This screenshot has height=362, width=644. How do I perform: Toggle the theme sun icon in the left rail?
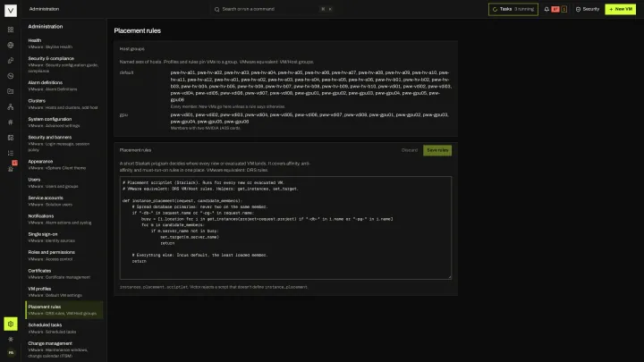pyautogui.click(x=11, y=339)
